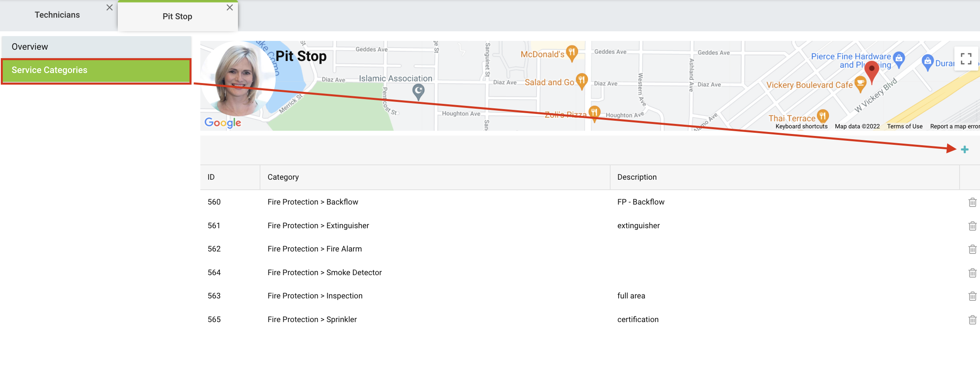
Task: Click the Pit Stop profile photo
Action: [238, 79]
